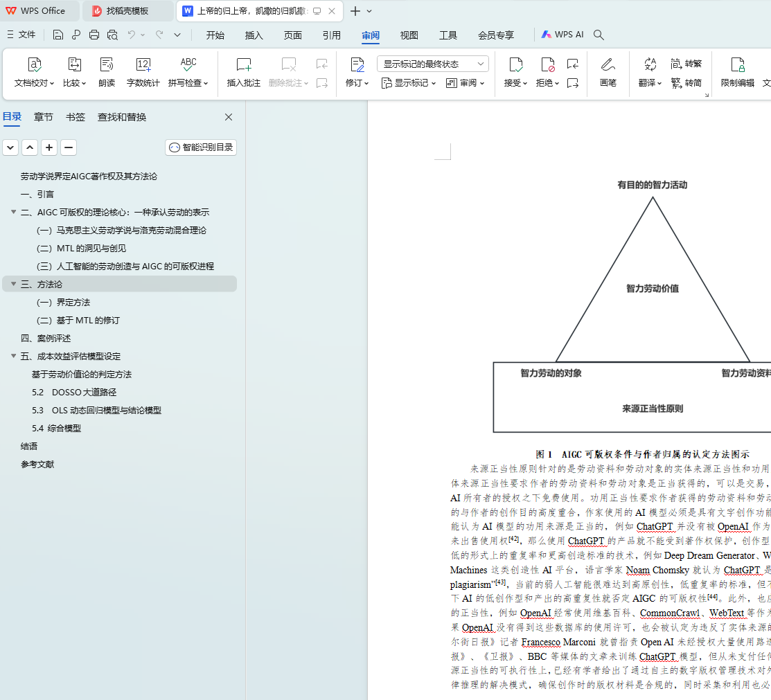Promote heading with plus button in outline
Viewport: 771px width, 700px height.
[49, 147]
